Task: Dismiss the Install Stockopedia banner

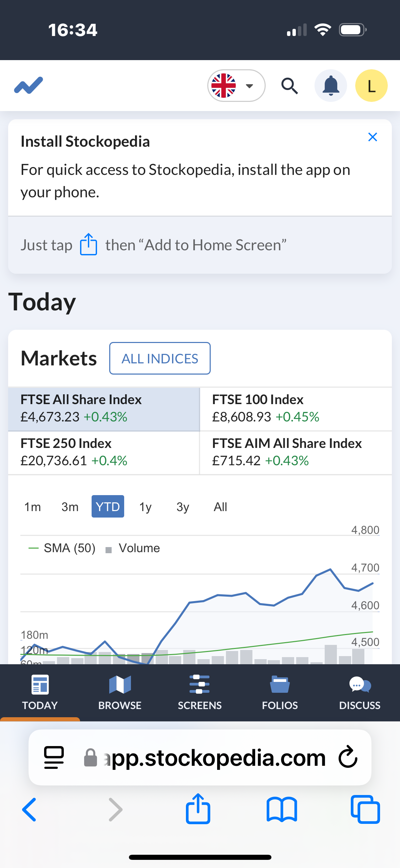Action: (373, 137)
